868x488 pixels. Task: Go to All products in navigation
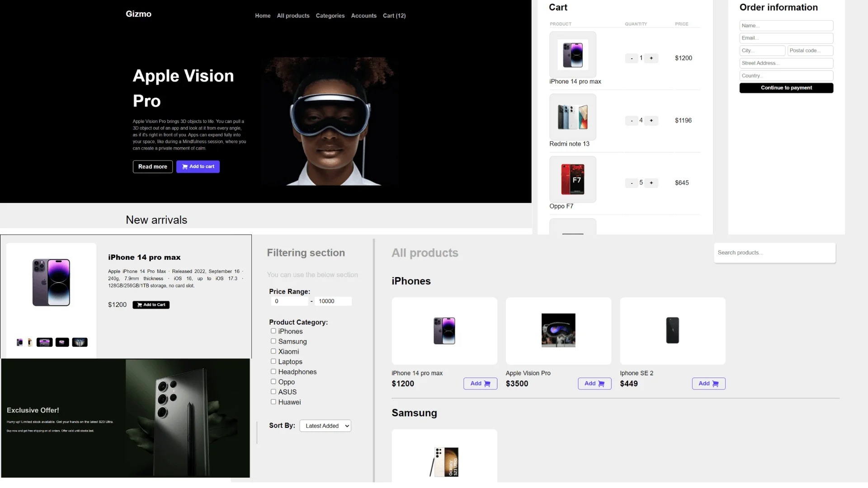293,16
